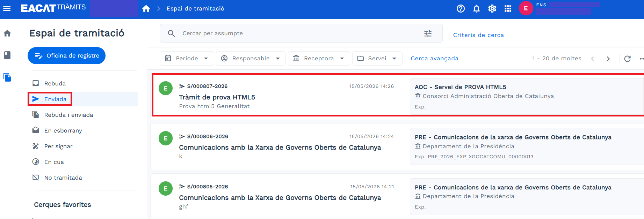Click Espai de tramitació breadcrumb
644x219 pixels.
(x=195, y=8)
